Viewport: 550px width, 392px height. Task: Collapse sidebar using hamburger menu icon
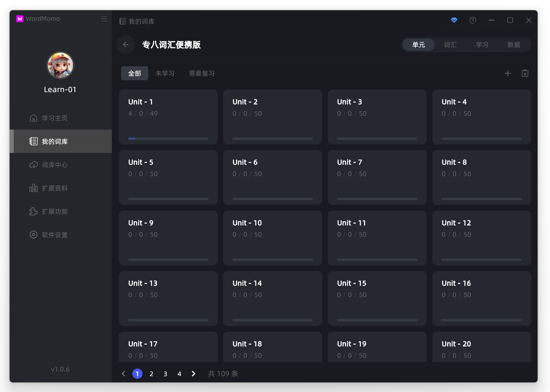click(x=104, y=19)
